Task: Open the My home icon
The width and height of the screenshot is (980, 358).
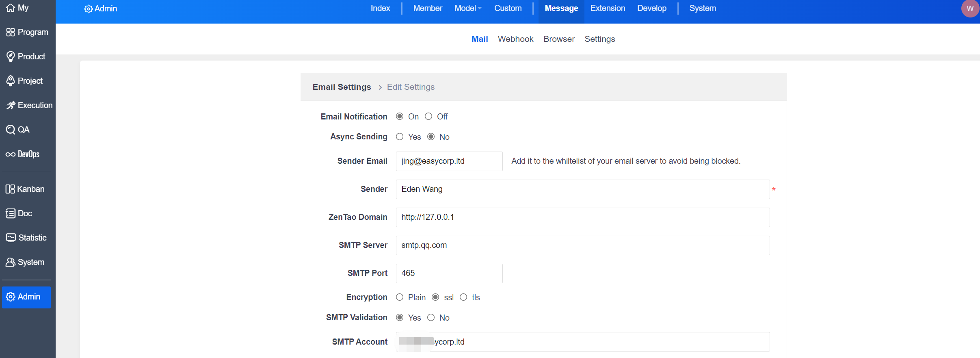Action: pyautogui.click(x=11, y=8)
